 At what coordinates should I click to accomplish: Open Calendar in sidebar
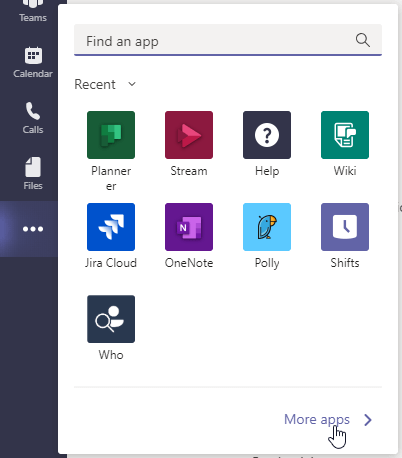[33, 63]
